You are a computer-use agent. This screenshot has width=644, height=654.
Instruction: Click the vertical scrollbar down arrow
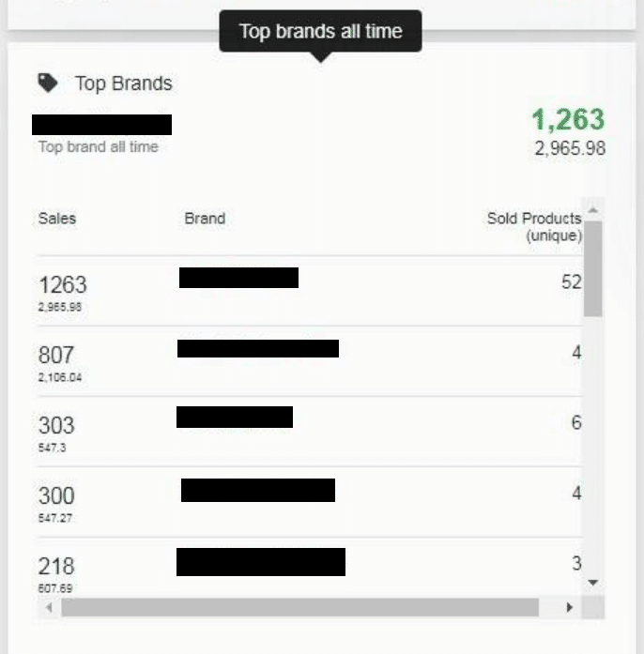coord(592,582)
